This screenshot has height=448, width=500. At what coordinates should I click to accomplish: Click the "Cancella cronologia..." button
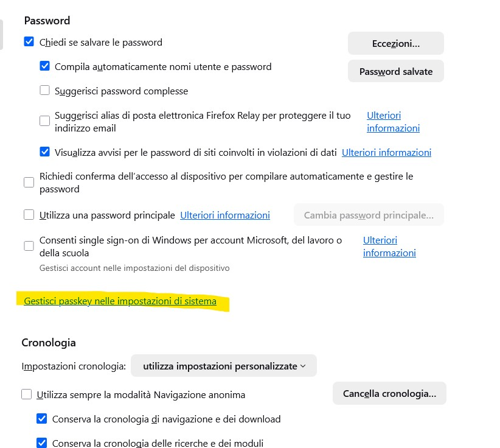(x=389, y=393)
